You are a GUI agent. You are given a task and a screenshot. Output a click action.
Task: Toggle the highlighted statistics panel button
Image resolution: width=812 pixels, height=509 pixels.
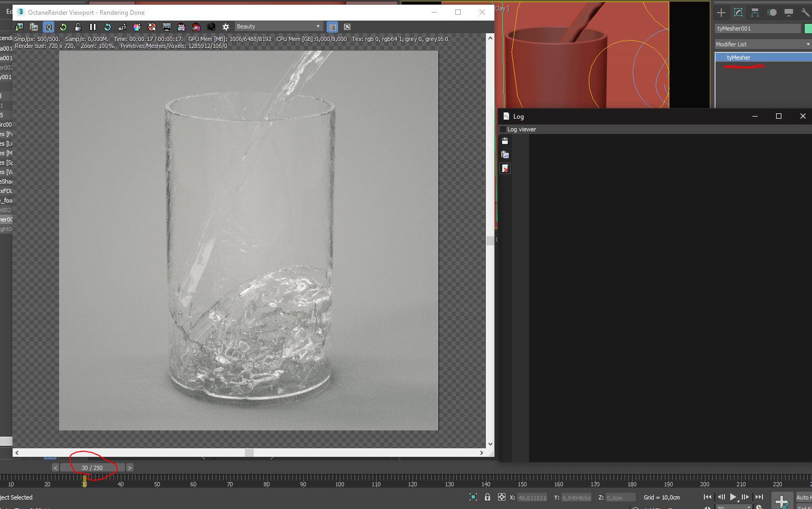point(332,27)
